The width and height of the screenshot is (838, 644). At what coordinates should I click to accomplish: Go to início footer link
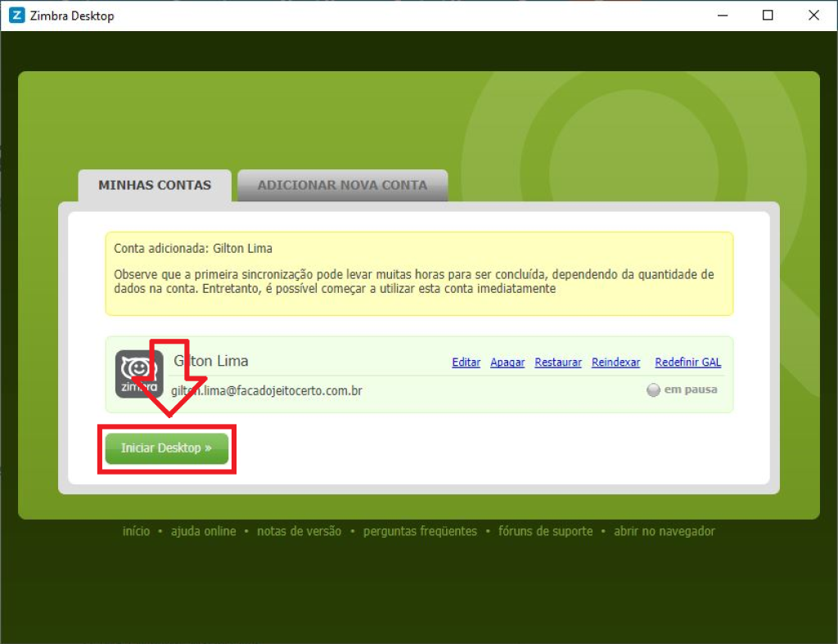coord(137,531)
